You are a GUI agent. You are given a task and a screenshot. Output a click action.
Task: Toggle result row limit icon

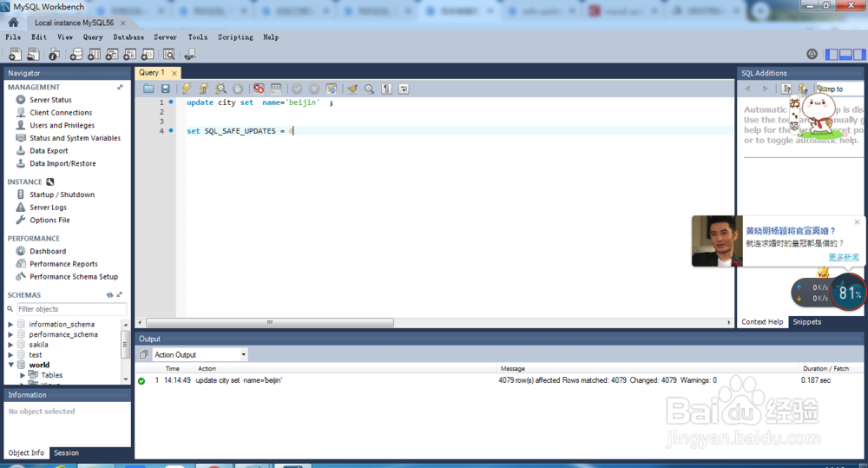(x=276, y=89)
